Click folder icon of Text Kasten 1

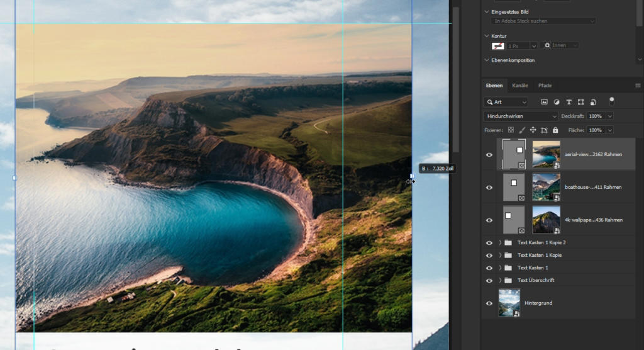click(508, 268)
